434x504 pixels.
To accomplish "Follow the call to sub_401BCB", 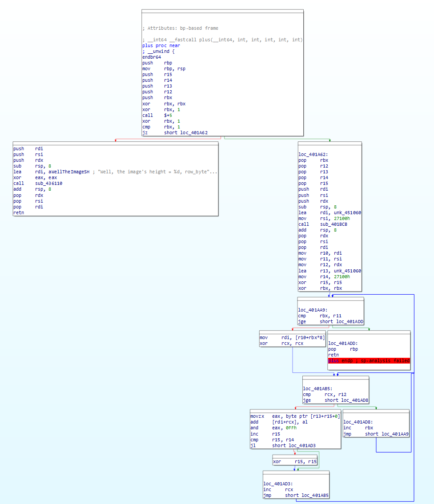I will 334,224.
